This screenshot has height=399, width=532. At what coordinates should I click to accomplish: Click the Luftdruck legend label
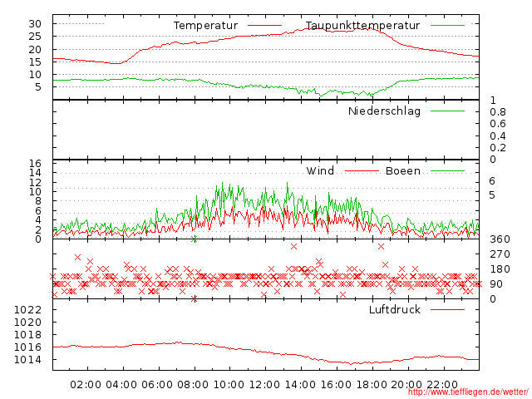[x=395, y=309]
